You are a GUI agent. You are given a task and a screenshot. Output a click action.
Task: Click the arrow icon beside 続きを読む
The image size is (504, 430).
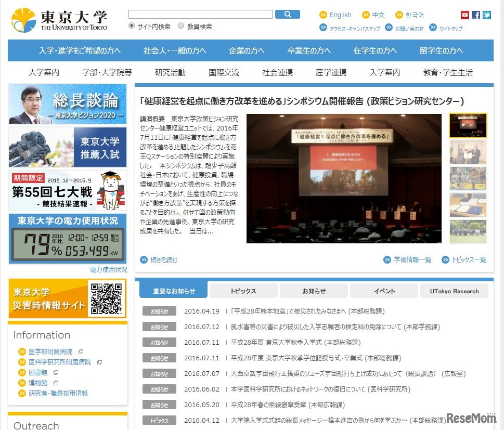pyautogui.click(x=144, y=259)
